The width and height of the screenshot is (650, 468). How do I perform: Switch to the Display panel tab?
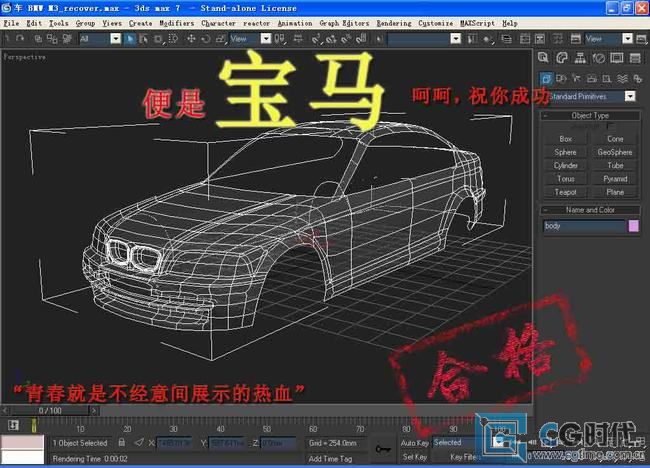click(x=617, y=58)
